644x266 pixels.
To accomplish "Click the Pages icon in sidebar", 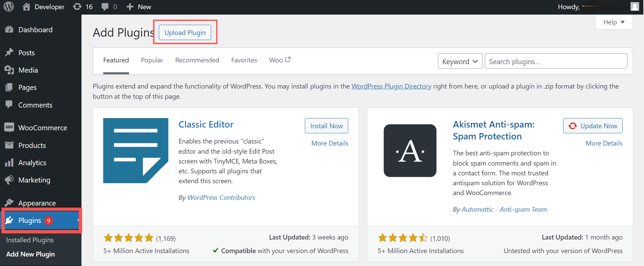I will [9, 87].
